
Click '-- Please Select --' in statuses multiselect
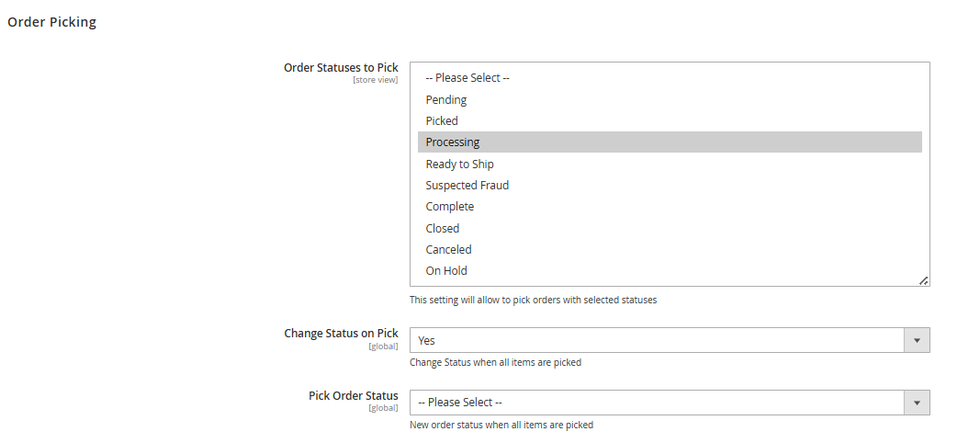467,78
